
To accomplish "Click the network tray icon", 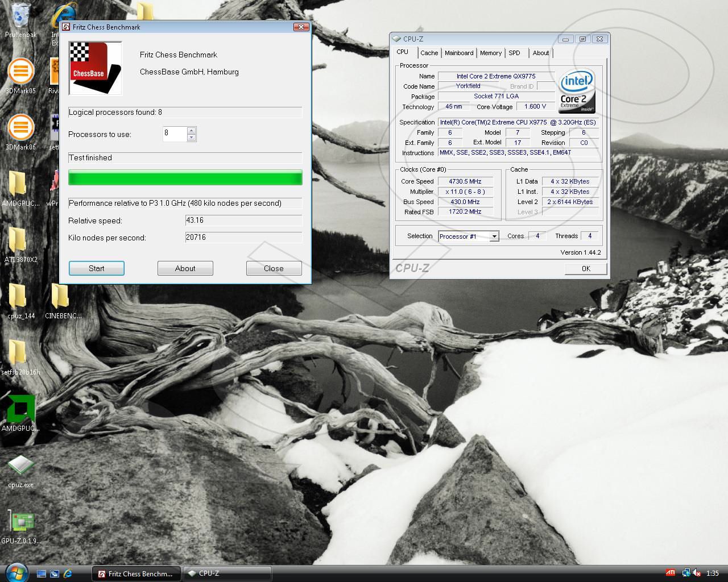I will tap(686, 573).
